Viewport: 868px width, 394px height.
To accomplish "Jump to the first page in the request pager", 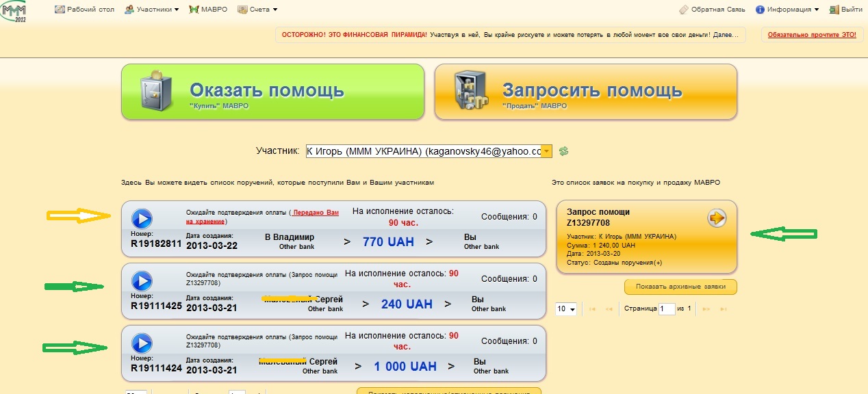I will pyautogui.click(x=592, y=309).
